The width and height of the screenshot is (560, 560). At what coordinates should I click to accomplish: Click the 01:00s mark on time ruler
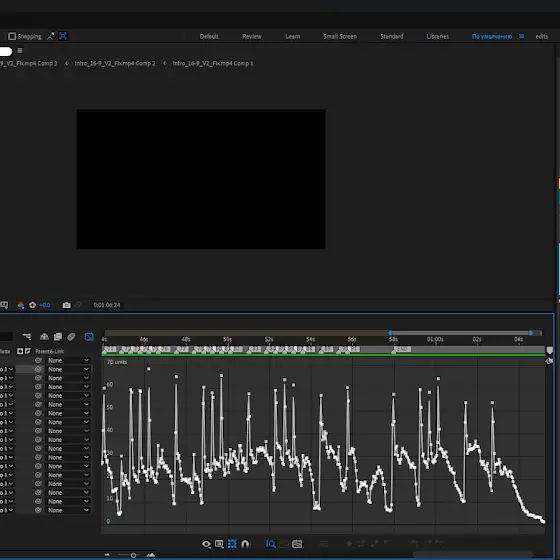(x=435, y=339)
